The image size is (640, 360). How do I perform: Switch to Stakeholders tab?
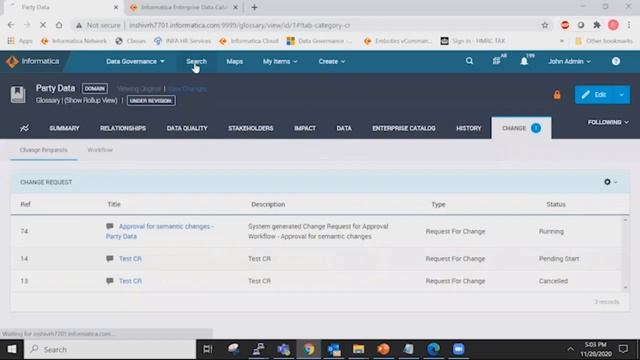pos(251,128)
